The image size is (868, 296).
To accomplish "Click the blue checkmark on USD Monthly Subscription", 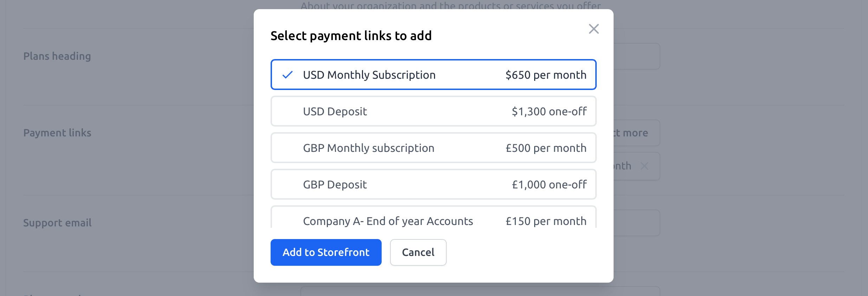I will [x=287, y=75].
